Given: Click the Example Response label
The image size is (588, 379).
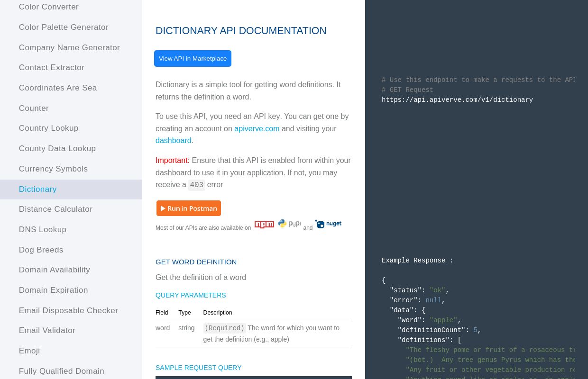Looking at the screenshot, I should coord(417,261).
